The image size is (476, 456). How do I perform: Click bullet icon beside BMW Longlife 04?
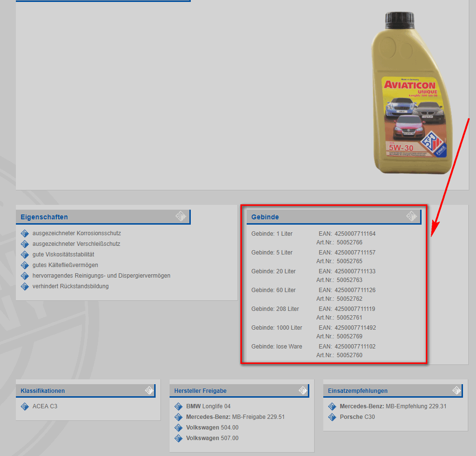pos(178,406)
